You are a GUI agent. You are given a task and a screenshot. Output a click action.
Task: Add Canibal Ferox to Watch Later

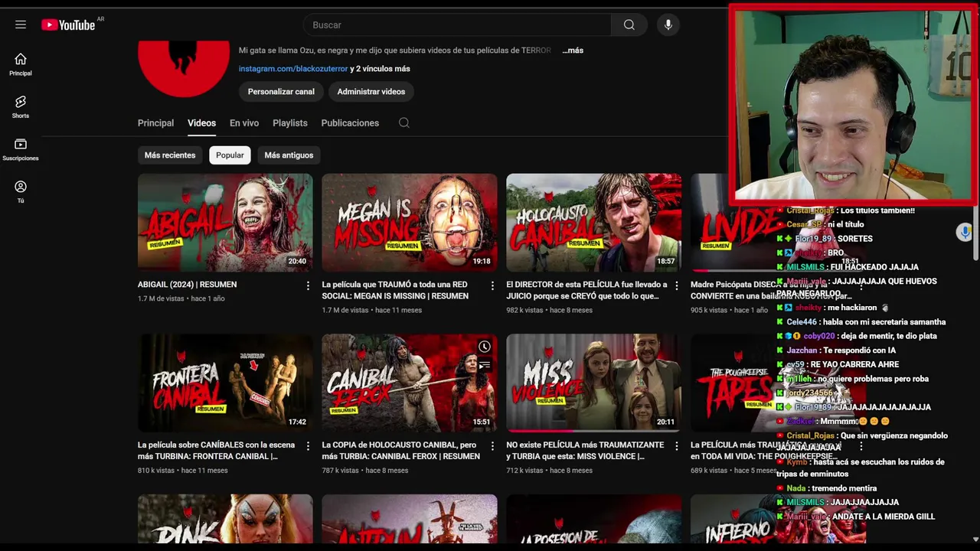[485, 347]
